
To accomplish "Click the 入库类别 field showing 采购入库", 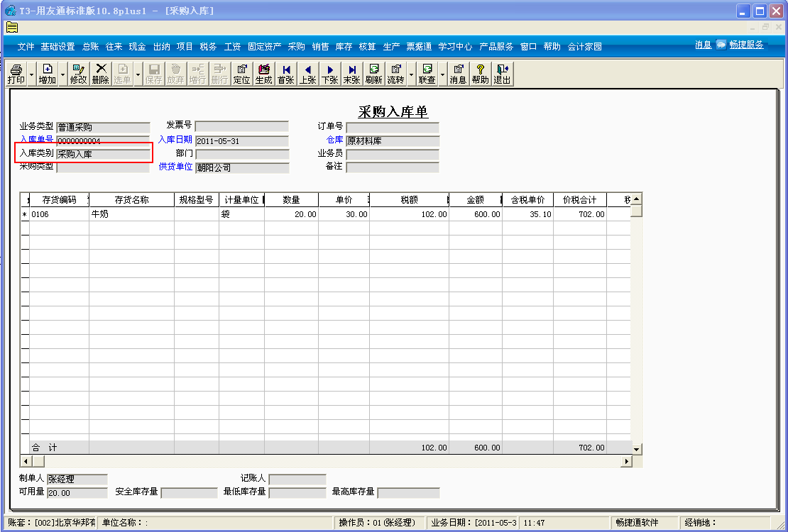I will pyautogui.click(x=103, y=154).
